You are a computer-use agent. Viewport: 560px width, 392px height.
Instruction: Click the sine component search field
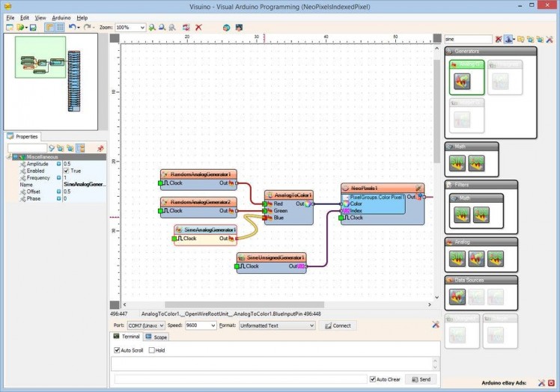(x=467, y=38)
